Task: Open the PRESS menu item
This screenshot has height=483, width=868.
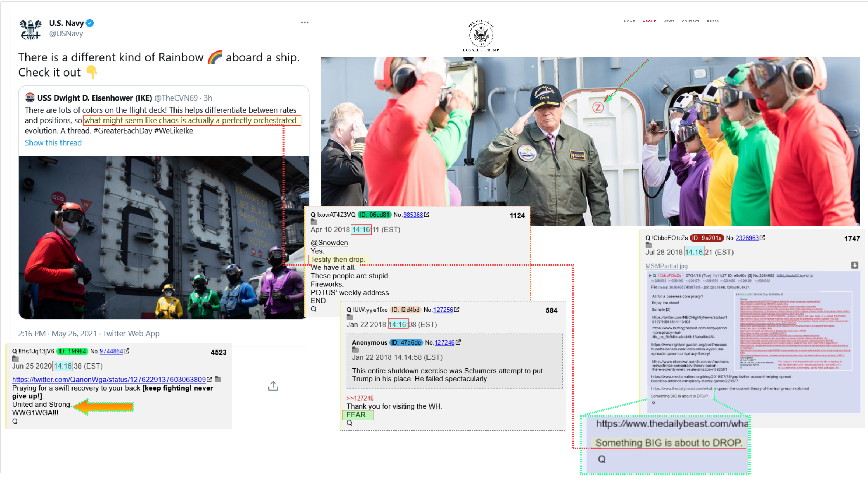Action: pos(713,21)
